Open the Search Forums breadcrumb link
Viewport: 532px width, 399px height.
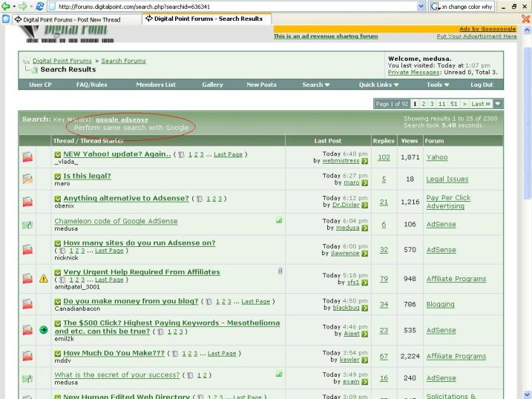[x=123, y=61]
